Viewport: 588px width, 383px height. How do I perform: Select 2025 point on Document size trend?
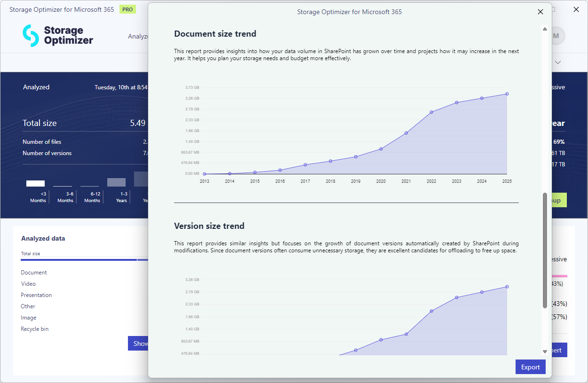point(507,94)
